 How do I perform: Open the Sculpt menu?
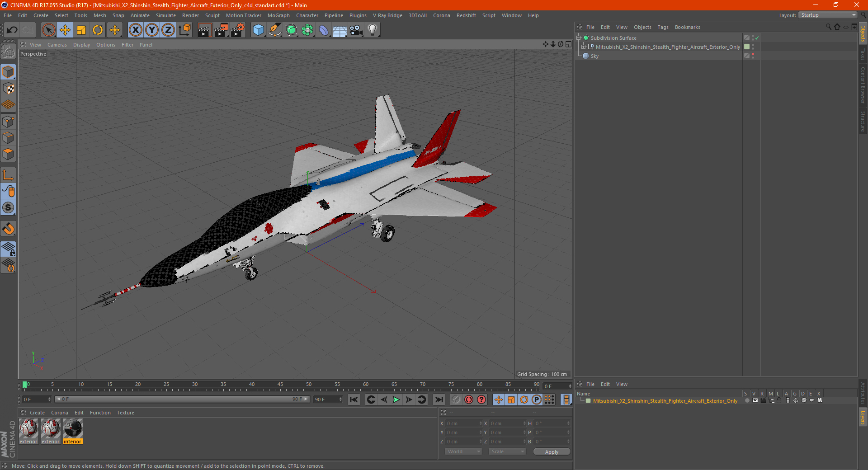pyautogui.click(x=212, y=15)
